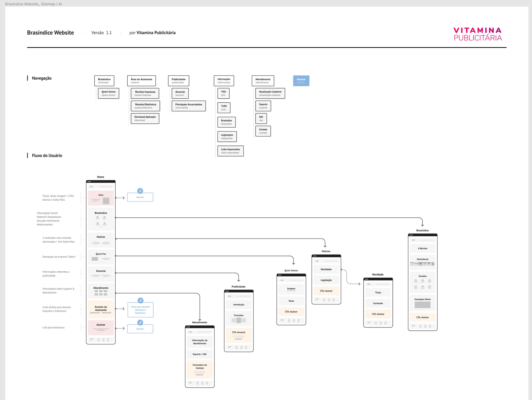Viewport: 532px width, 400px height.
Task: Select Download Aplicação navigation box
Action: tap(145, 119)
